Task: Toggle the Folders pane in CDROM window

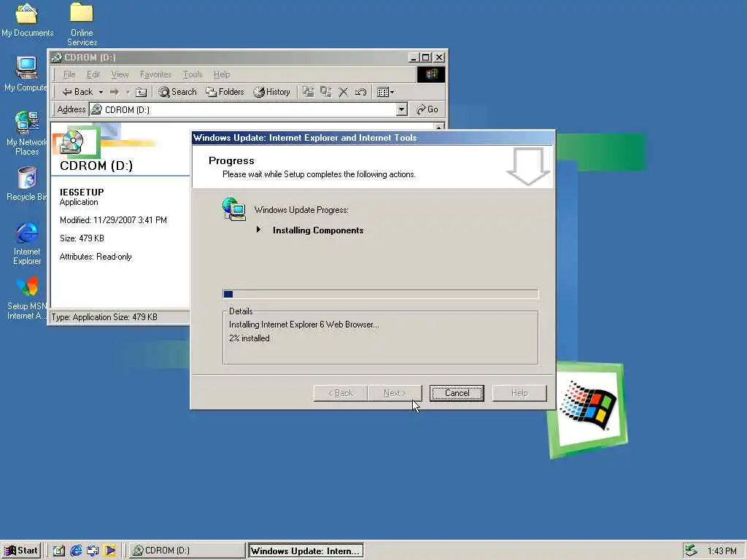Action: (225, 92)
